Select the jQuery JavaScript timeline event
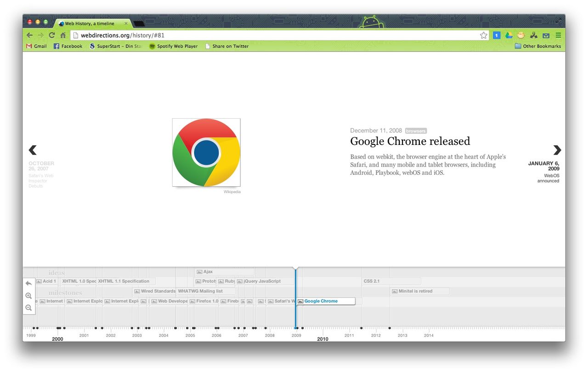 click(262, 281)
